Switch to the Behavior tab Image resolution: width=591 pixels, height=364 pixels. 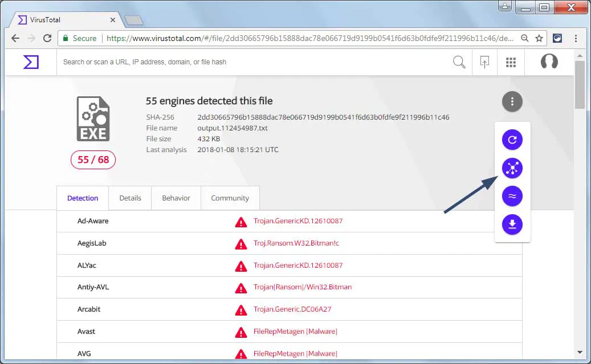coord(176,198)
